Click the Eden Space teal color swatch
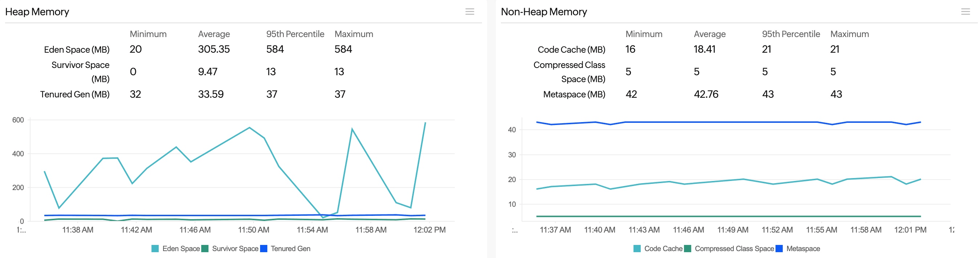The image size is (980, 258). [x=155, y=249]
